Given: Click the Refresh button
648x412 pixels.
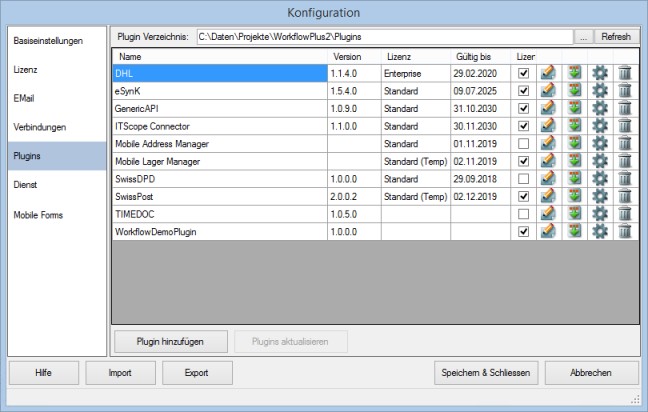Looking at the screenshot, I should coord(616,37).
